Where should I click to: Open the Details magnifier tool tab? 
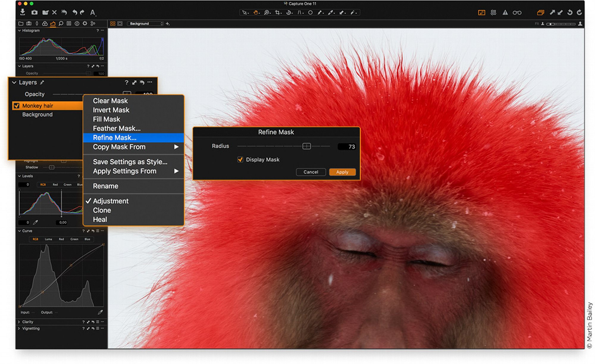click(x=61, y=23)
